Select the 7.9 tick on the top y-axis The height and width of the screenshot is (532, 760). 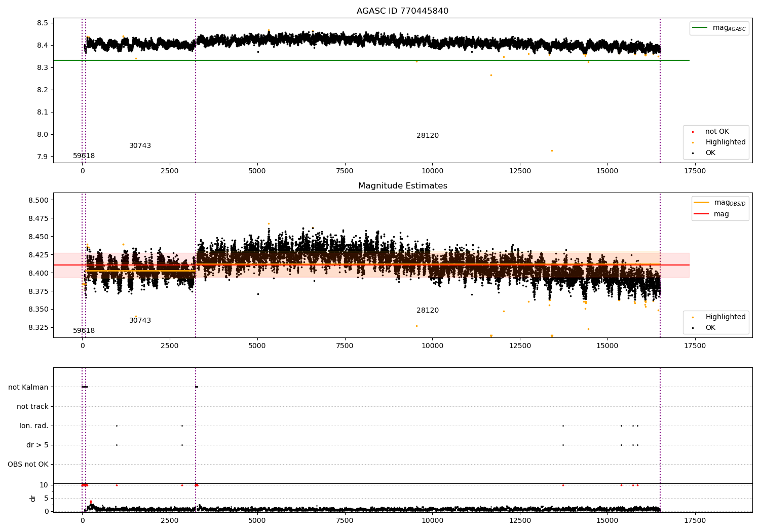coord(43,157)
